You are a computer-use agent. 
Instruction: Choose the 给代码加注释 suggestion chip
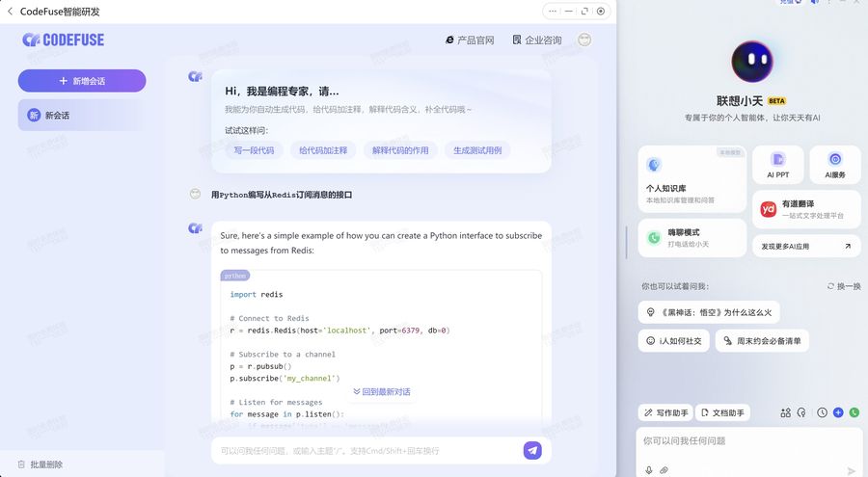[323, 150]
